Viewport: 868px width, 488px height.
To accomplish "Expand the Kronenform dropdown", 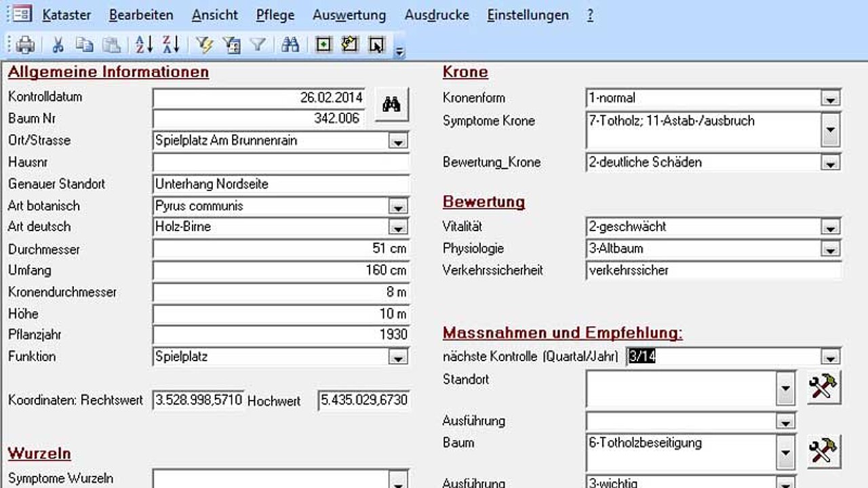I will tap(830, 98).
